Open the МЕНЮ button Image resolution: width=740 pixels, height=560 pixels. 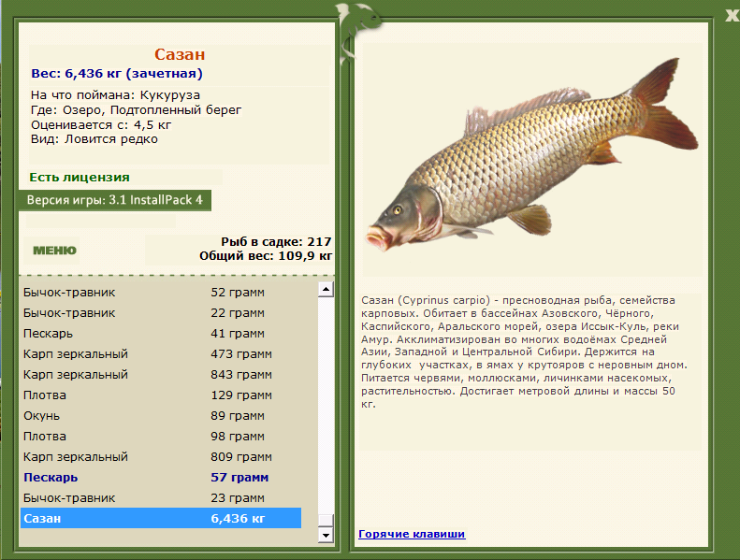[x=54, y=251]
